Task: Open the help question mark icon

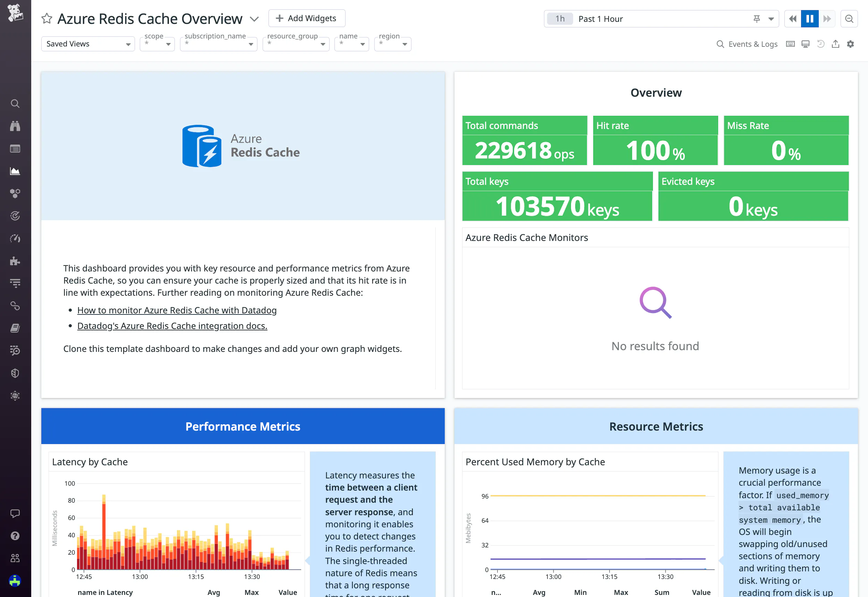Action: coord(15,536)
